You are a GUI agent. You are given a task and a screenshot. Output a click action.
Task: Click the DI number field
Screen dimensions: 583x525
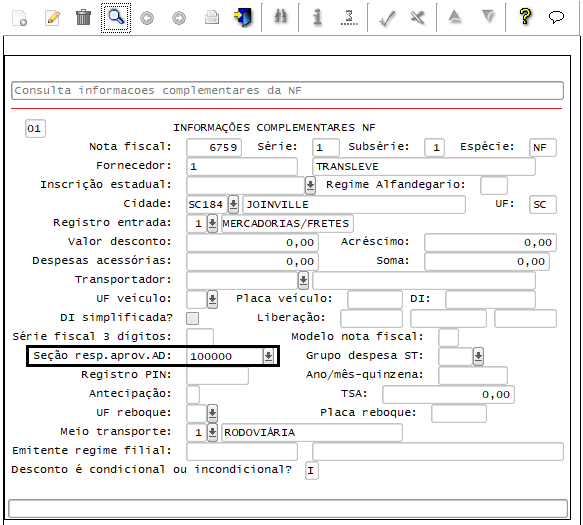click(490, 299)
